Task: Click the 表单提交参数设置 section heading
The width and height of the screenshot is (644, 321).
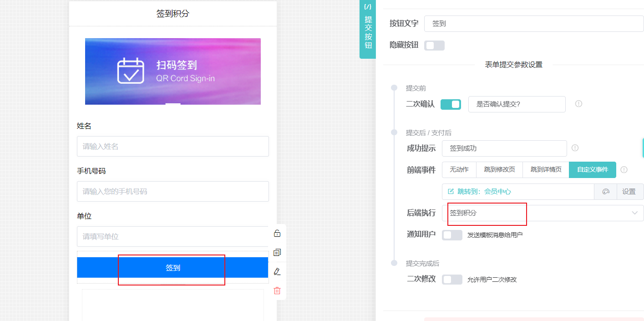Action: click(x=514, y=65)
